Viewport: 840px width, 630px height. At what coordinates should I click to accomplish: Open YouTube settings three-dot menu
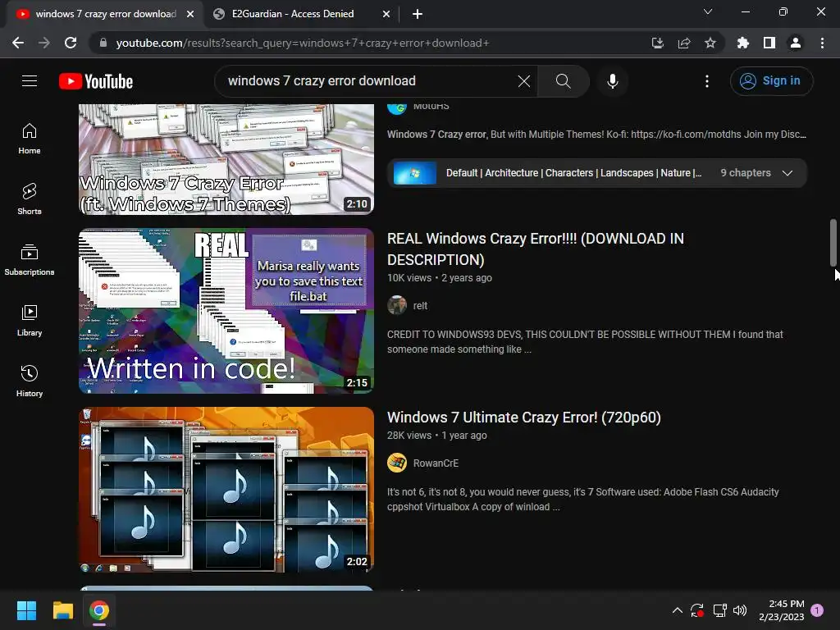tap(706, 81)
